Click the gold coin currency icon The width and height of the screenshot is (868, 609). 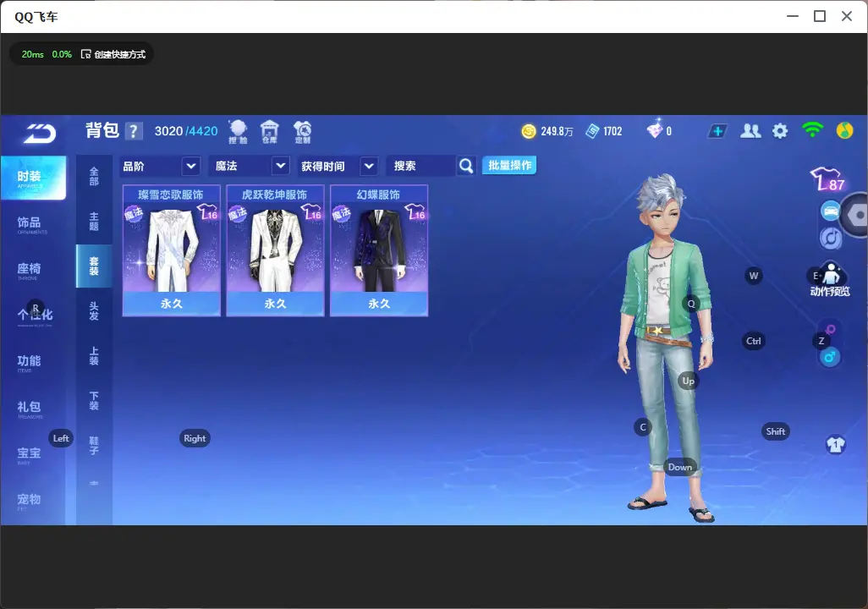[x=529, y=131]
